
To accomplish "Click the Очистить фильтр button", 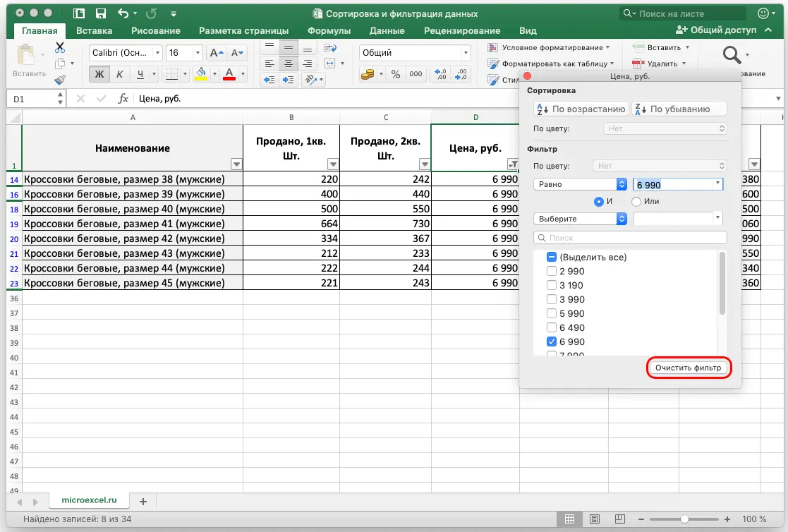I will coord(688,368).
